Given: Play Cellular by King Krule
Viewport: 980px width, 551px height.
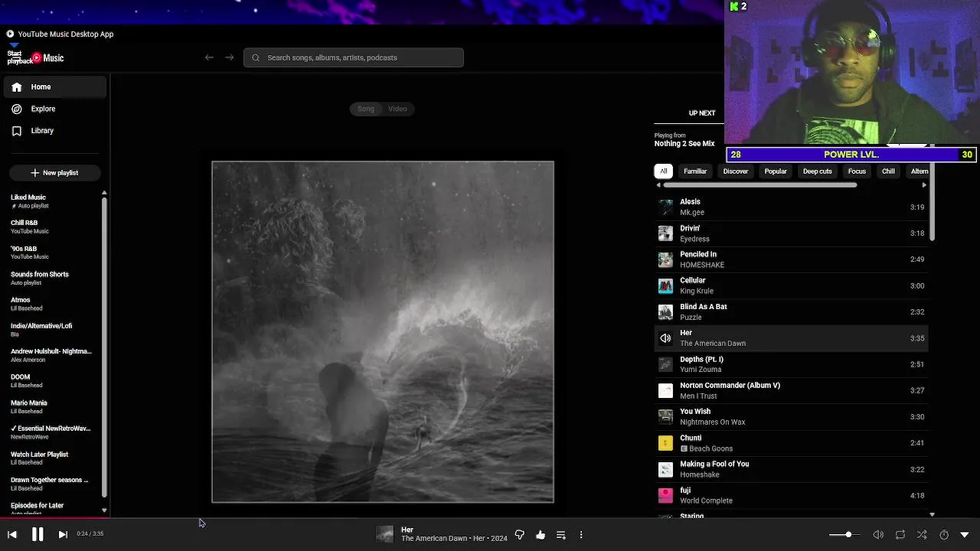Looking at the screenshot, I should [x=791, y=285].
